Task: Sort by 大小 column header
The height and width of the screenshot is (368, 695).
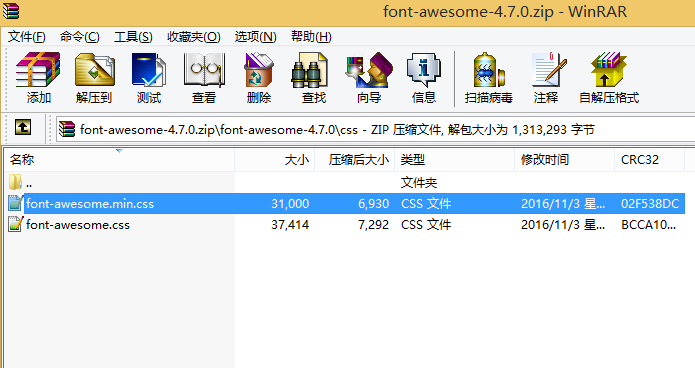Action: click(x=274, y=160)
